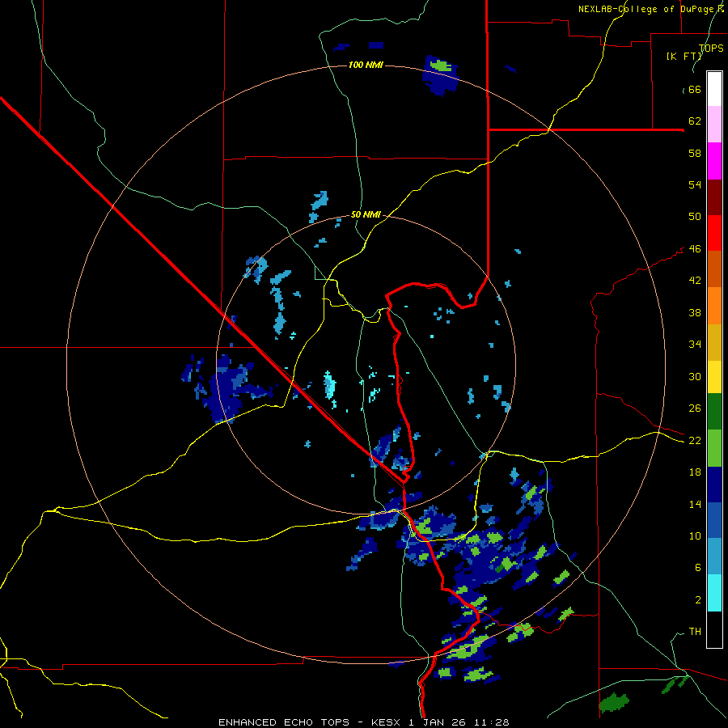The image size is (728, 728).
Task: Select the "58" scale label
Action: pyautogui.click(x=695, y=153)
